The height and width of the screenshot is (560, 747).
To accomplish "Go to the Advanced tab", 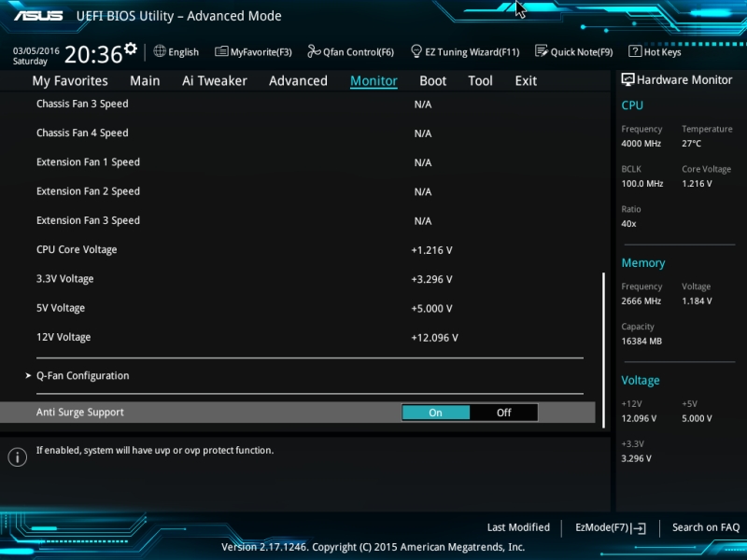I will pos(298,81).
